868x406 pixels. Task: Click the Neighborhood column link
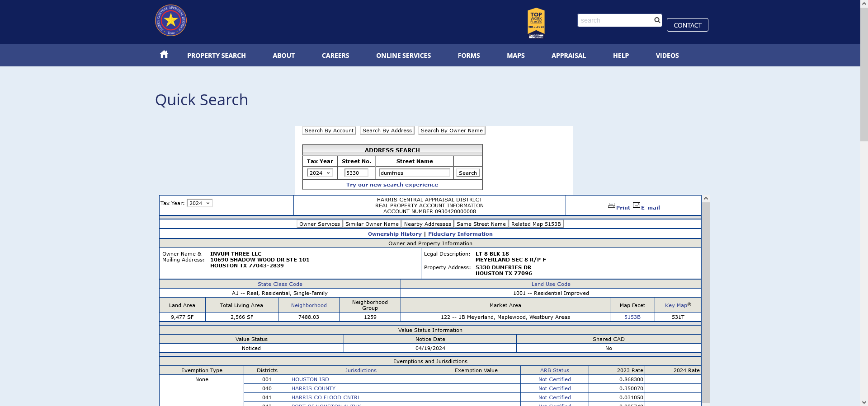309,305
